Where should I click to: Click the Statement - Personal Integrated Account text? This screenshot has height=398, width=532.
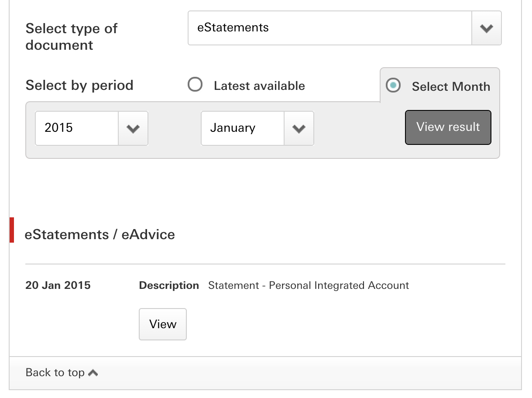click(309, 286)
